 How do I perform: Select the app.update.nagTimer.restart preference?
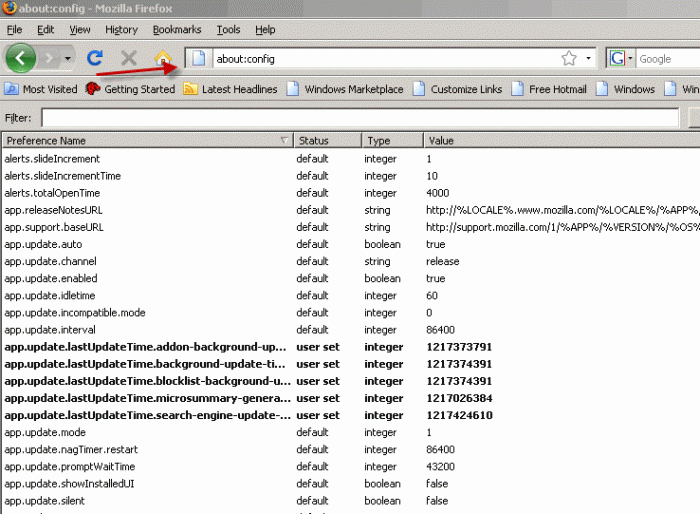71,449
